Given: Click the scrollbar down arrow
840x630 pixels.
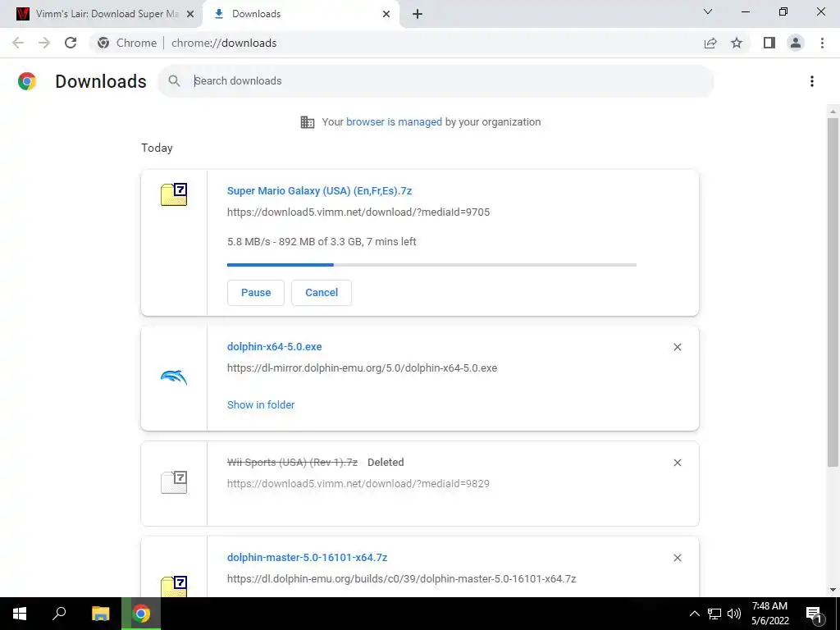Looking at the screenshot, I should pyautogui.click(x=833, y=591).
